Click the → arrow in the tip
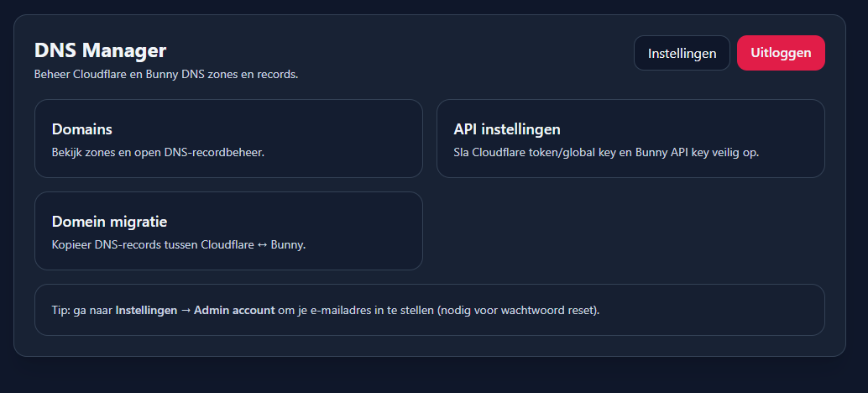Viewport: 868px width, 393px height. click(186, 310)
